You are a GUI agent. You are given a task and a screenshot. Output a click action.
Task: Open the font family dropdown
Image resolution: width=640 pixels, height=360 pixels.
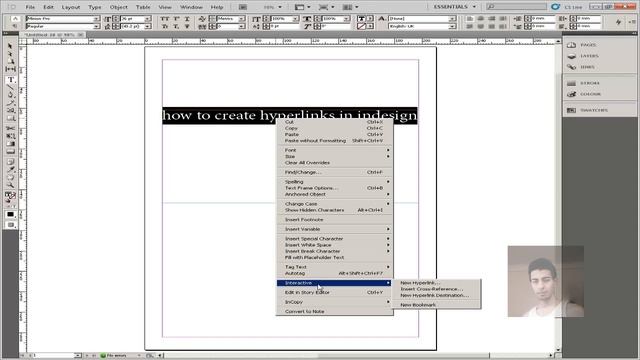96,19
